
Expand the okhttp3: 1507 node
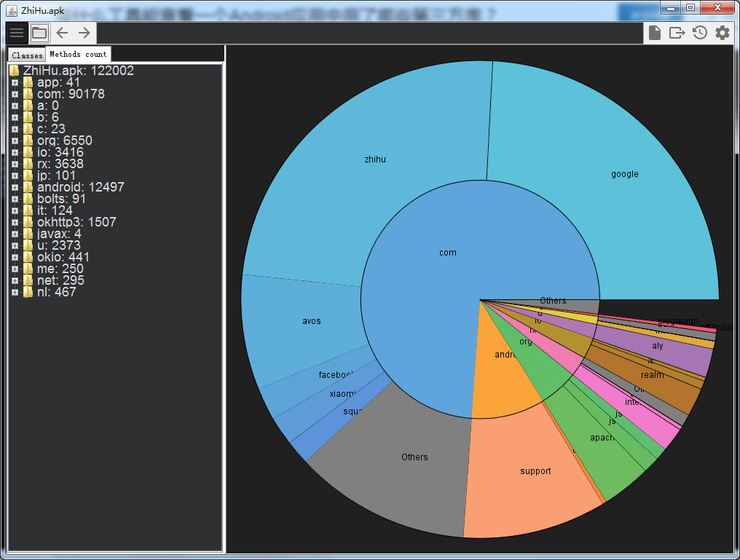[15, 222]
